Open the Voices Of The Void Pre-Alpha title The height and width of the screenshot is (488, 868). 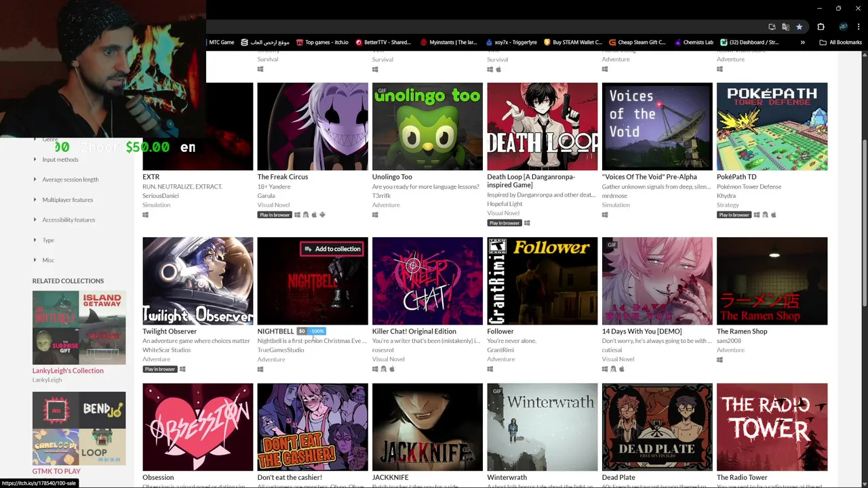tap(649, 177)
